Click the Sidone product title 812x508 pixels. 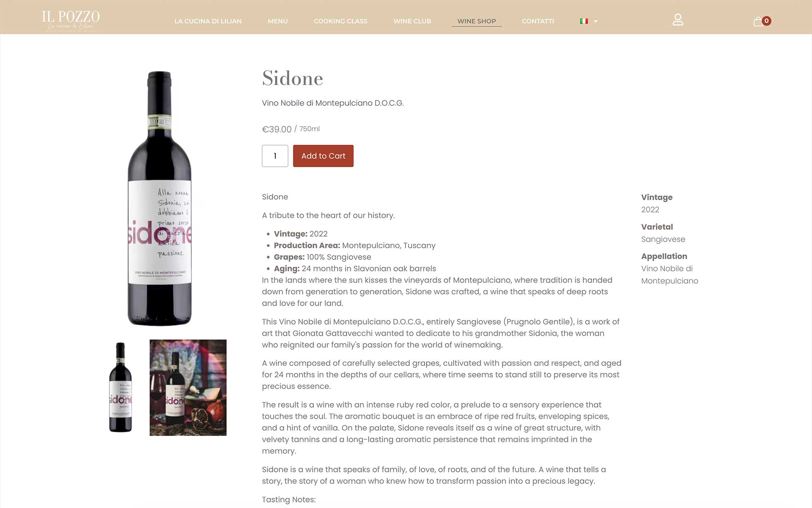point(293,78)
